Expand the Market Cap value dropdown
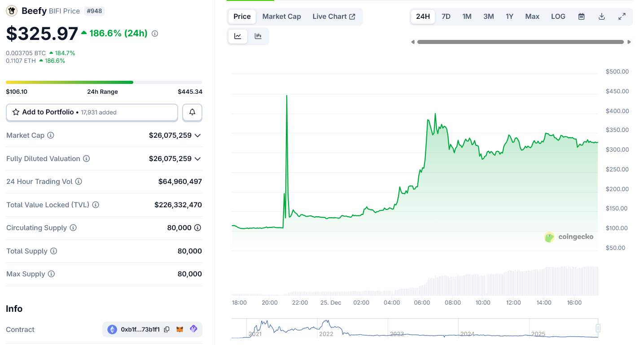644x345 pixels. (197, 135)
